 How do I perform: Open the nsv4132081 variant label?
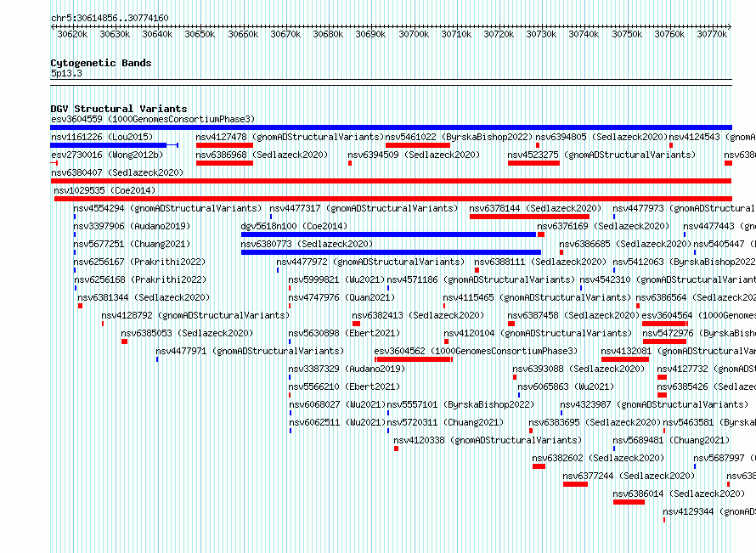point(678,351)
